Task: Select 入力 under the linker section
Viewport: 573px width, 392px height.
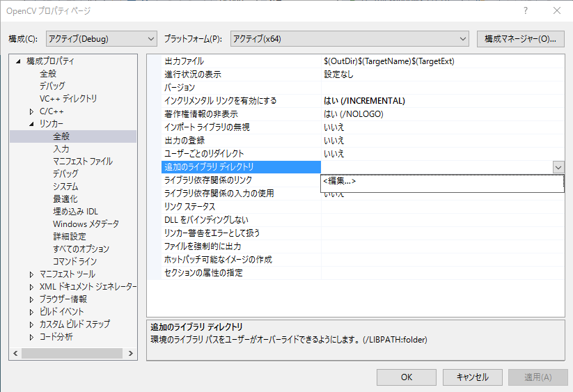Action: (x=61, y=149)
